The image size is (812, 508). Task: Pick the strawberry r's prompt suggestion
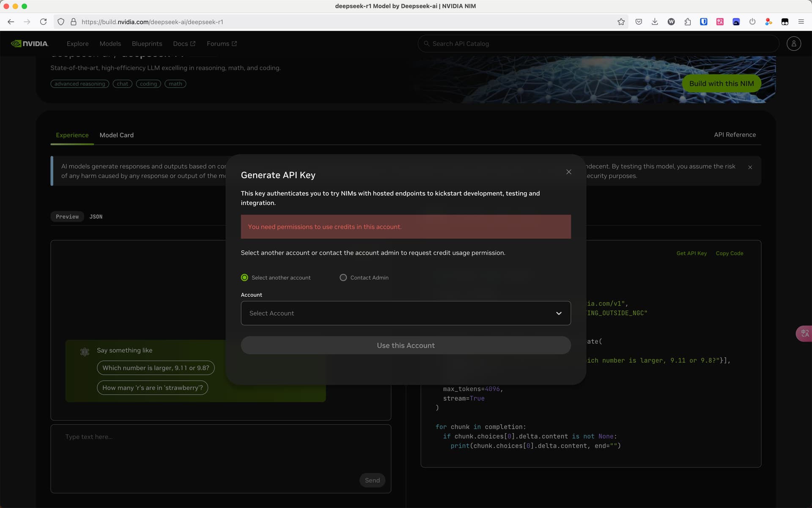(152, 388)
